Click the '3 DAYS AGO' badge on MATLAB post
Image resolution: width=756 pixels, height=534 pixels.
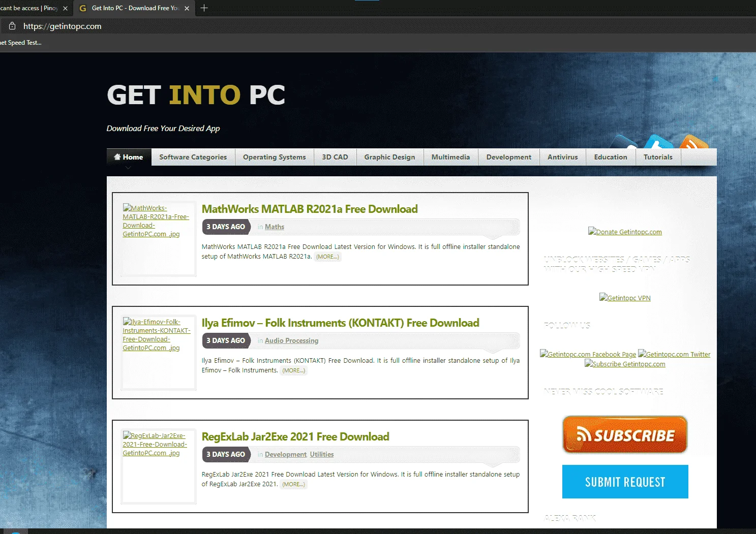click(226, 227)
